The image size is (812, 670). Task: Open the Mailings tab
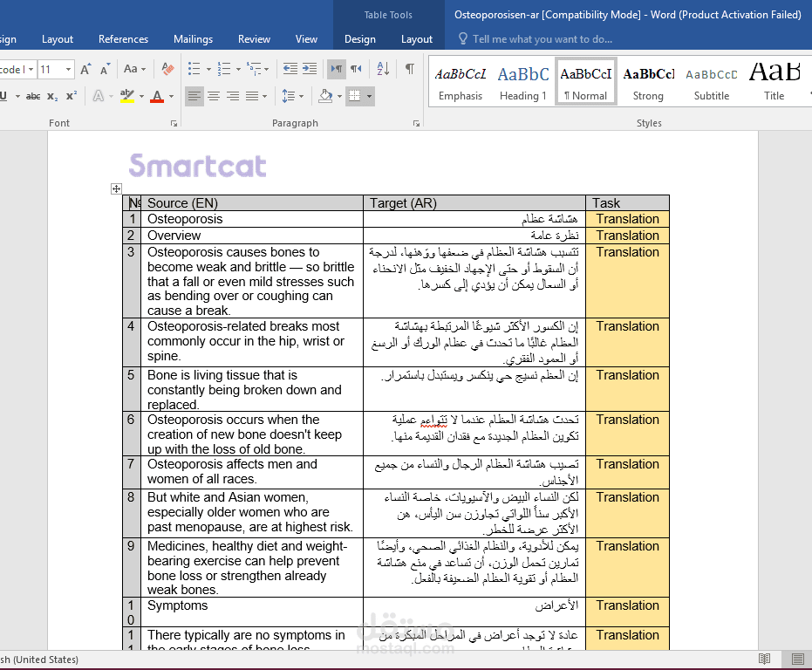(193, 39)
